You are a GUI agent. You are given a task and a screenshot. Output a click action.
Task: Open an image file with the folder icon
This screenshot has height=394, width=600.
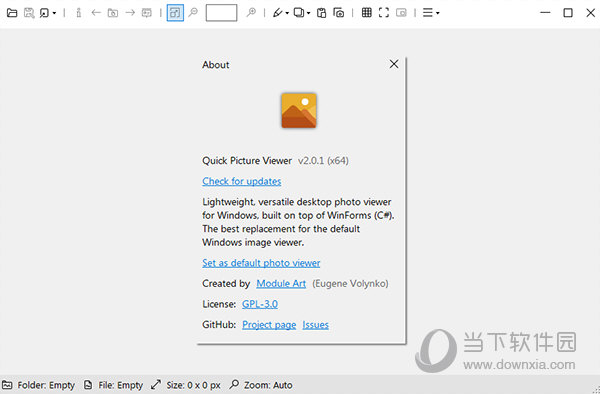[x=12, y=13]
